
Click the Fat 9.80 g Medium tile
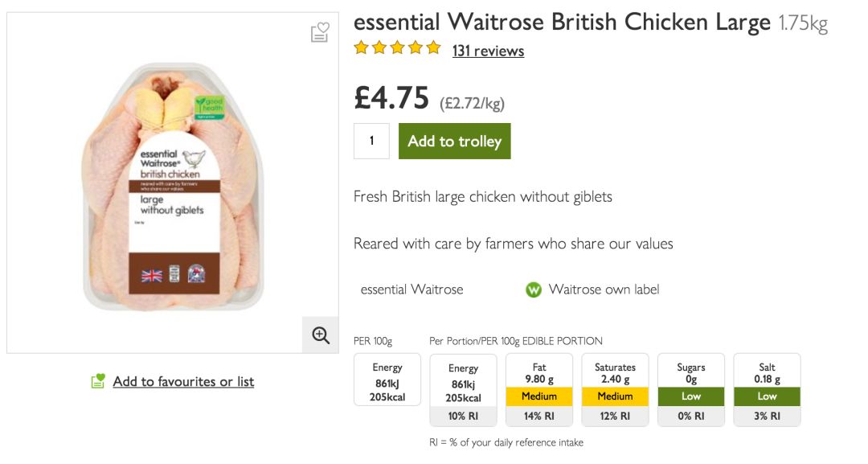pyautogui.click(x=539, y=389)
